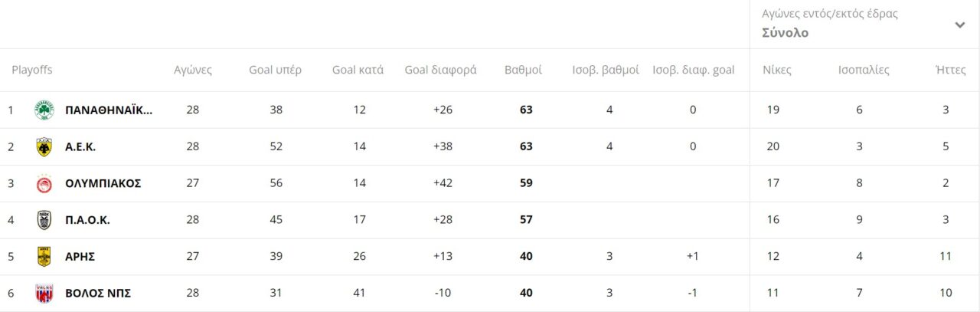The width and height of the screenshot is (980, 312).
Task: Sort table by Βαθμοί column header
Action: [523, 70]
